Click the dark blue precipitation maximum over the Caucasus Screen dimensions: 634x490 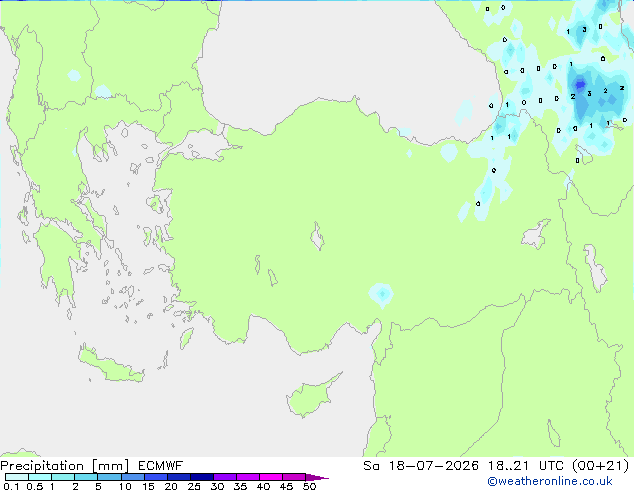pos(580,84)
